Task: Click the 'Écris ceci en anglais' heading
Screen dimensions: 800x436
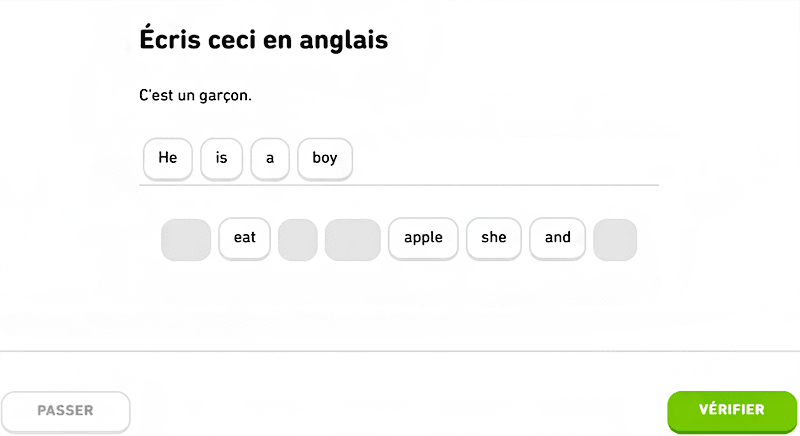Action: (263, 40)
